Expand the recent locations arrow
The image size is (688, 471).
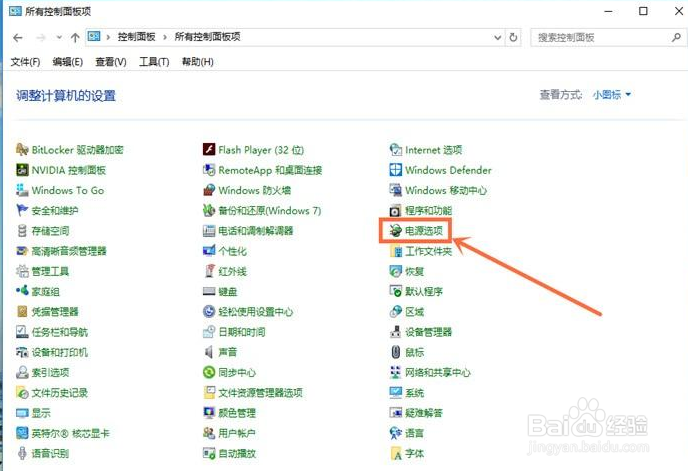tap(59, 38)
